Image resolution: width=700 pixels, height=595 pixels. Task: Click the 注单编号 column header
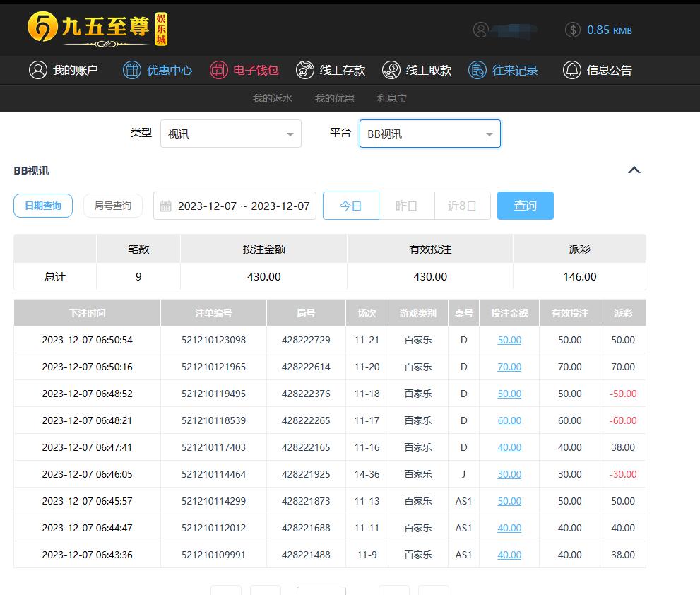pyautogui.click(x=213, y=312)
